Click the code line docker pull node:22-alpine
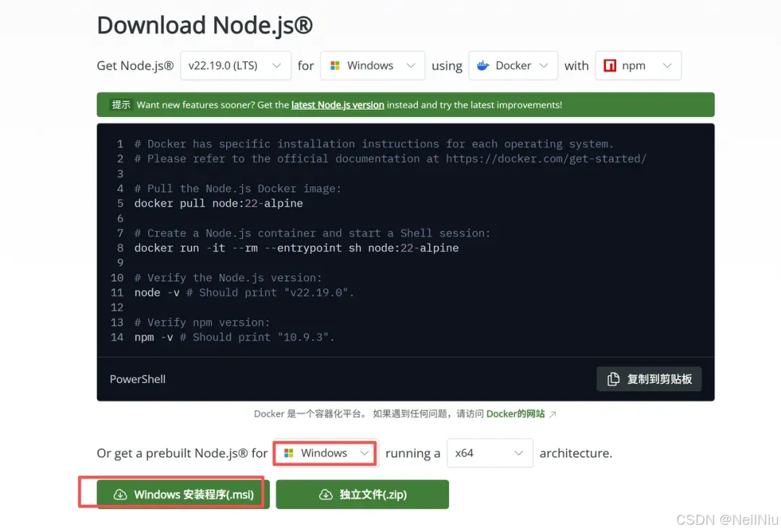The image size is (781, 532). point(218,204)
